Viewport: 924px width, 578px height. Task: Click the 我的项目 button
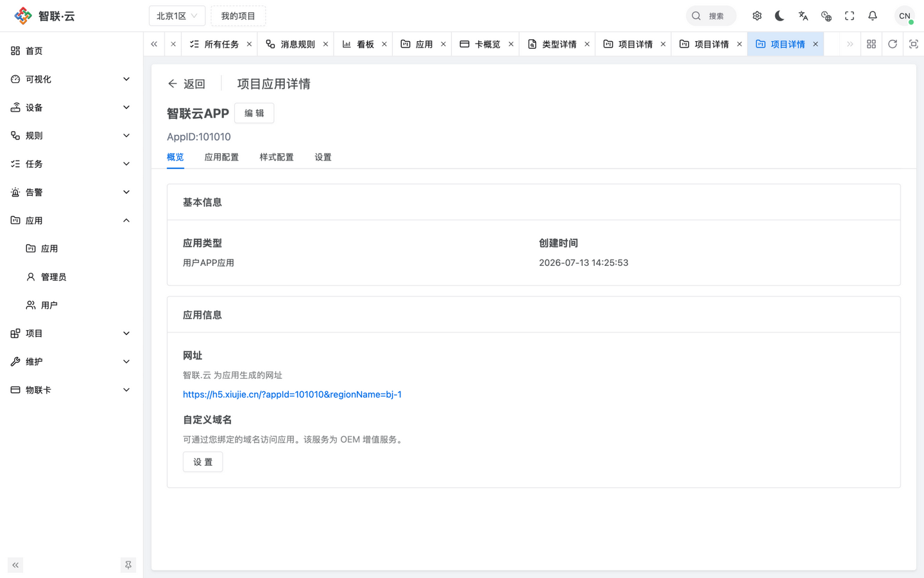[x=238, y=16]
